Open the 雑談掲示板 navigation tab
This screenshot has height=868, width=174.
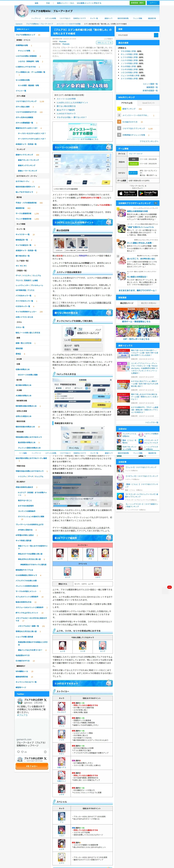click(152, 19)
